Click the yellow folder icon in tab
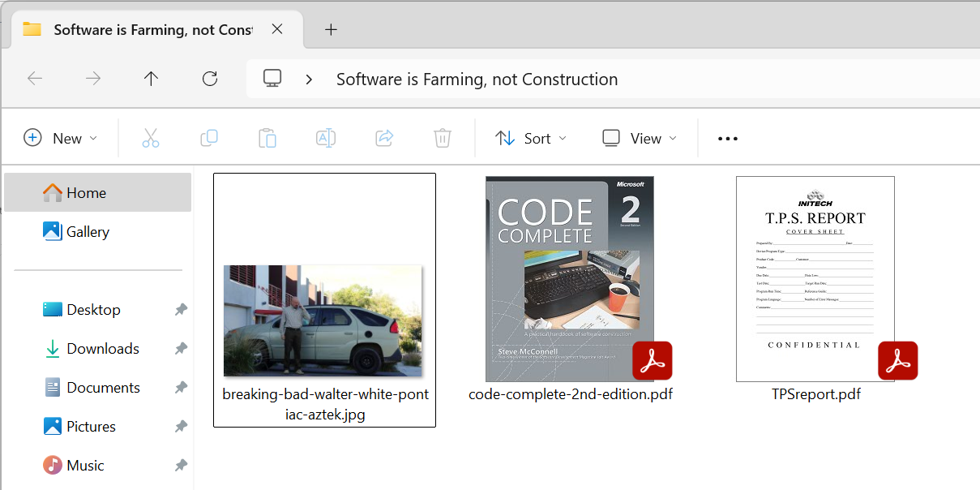 (32, 29)
